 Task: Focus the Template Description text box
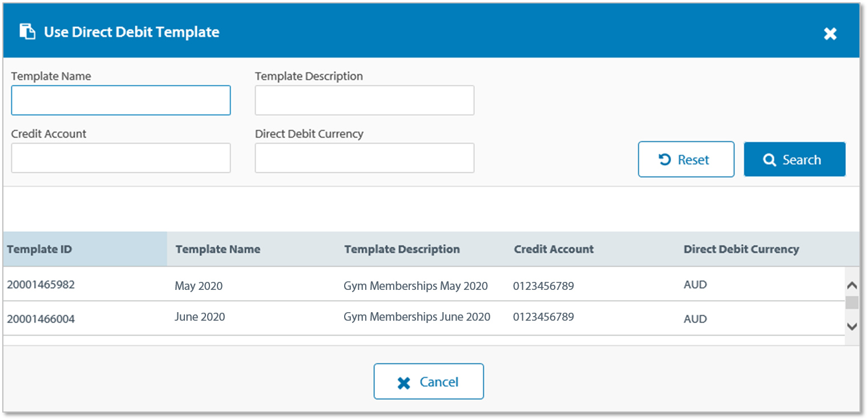pos(364,100)
